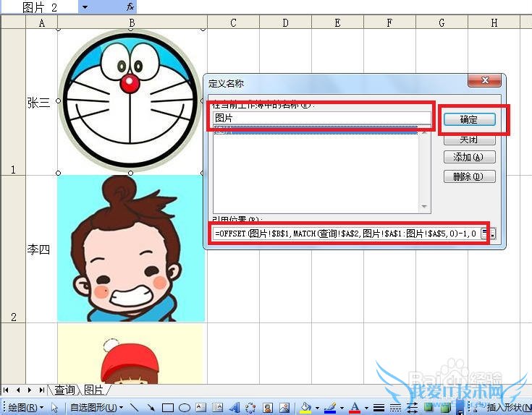Select column E header
This screenshot has width=532, height=415.
coord(337,22)
